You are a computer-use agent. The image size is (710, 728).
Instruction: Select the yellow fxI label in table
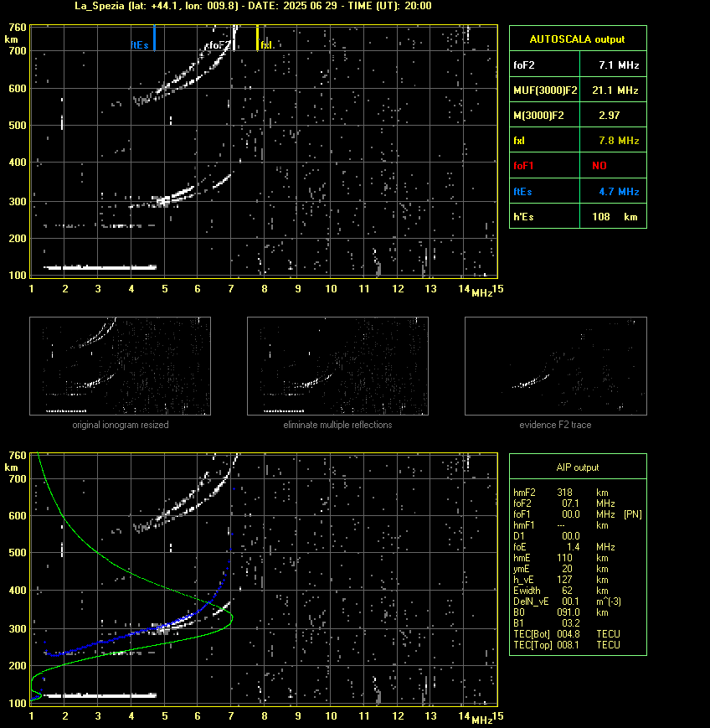[x=519, y=140]
